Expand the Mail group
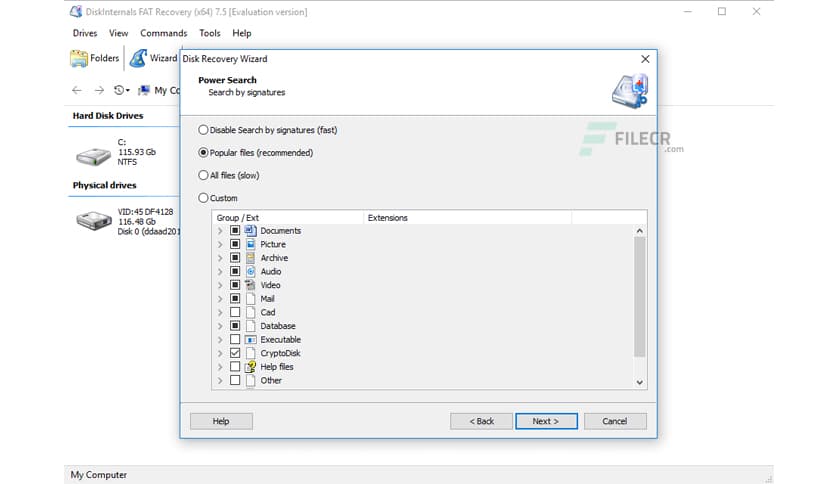The height and width of the screenshot is (484, 836). [220, 299]
